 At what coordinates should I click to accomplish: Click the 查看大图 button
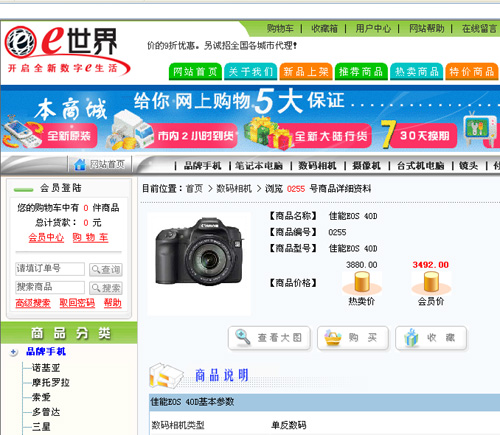point(269,338)
